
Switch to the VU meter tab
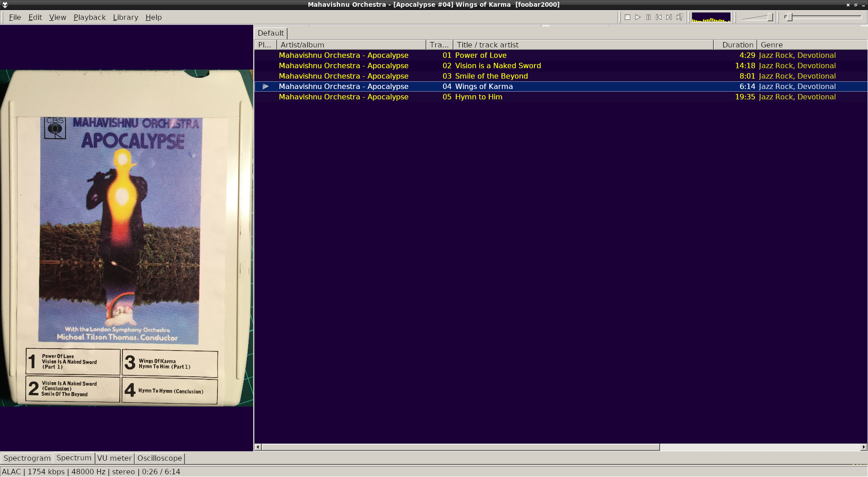pos(114,458)
